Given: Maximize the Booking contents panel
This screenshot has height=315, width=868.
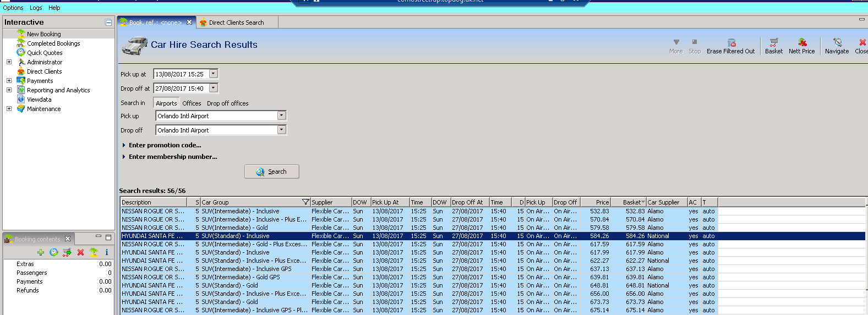Looking at the screenshot, I should pos(108,237).
